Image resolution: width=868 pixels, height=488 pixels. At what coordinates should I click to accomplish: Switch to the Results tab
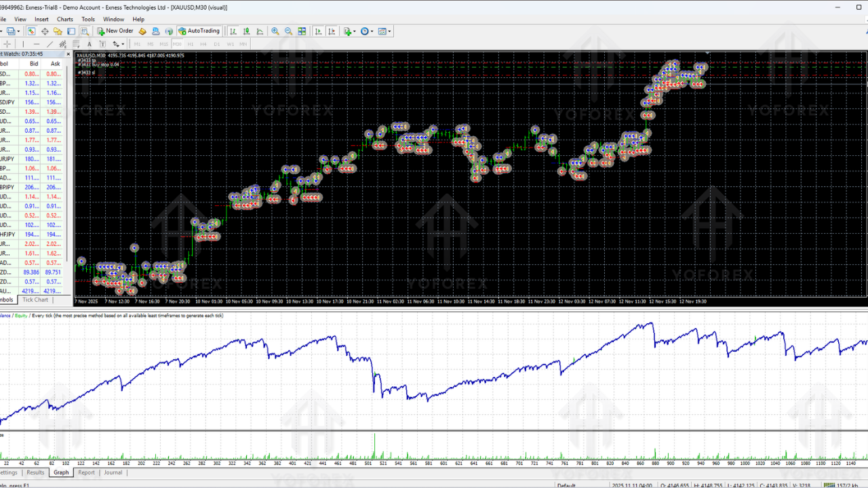35,472
